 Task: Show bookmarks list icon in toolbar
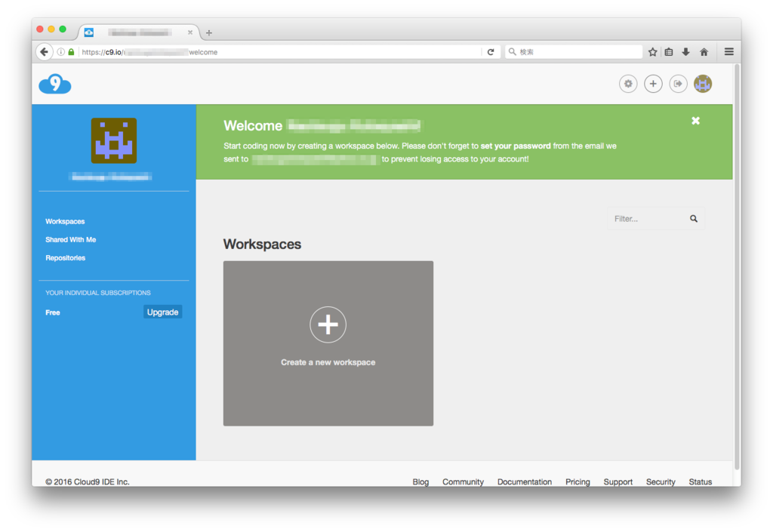pyautogui.click(x=669, y=52)
